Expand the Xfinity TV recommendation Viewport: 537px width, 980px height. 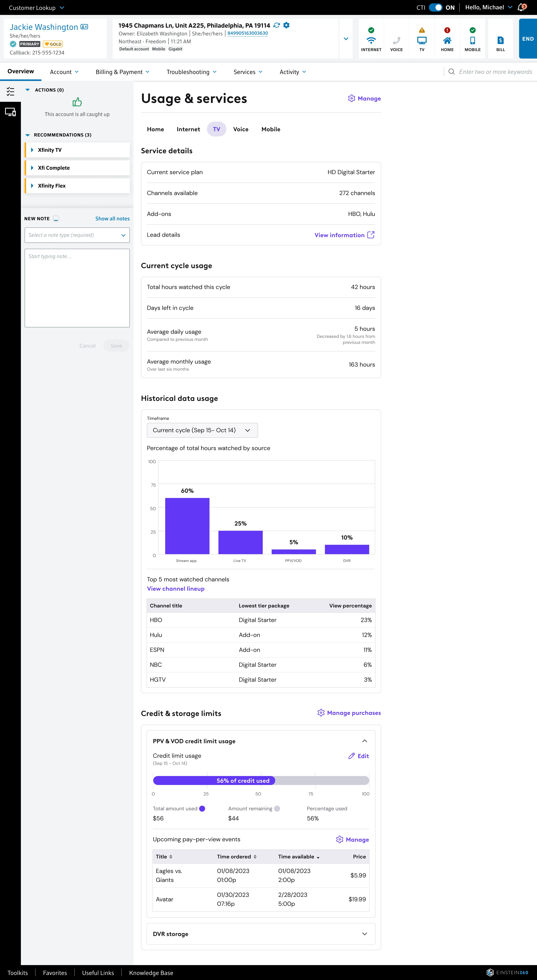78,150
